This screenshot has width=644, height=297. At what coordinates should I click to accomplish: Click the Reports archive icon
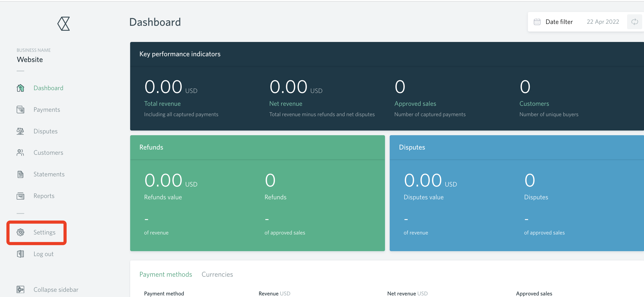(20, 196)
